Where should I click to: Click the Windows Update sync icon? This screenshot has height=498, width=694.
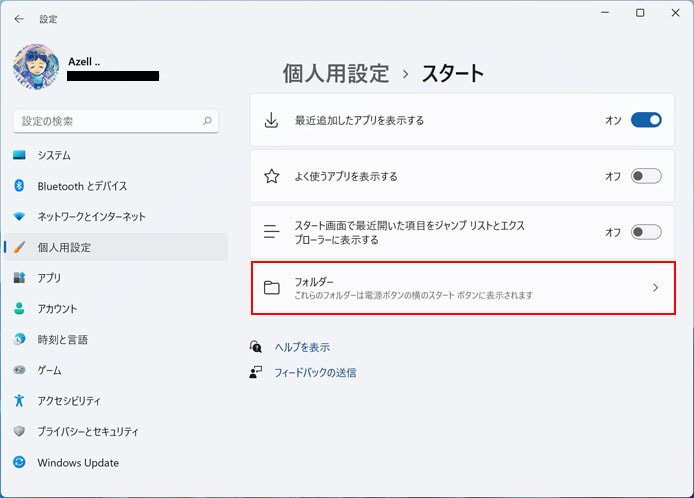[x=19, y=462]
